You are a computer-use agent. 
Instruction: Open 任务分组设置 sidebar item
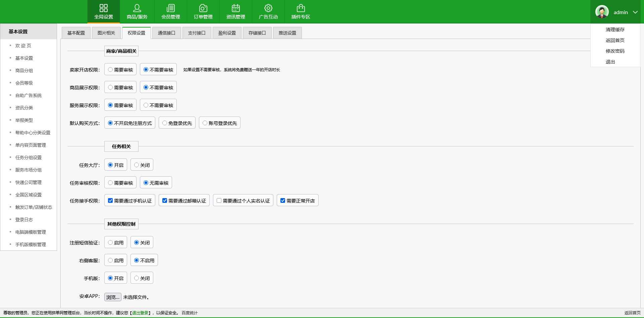(x=29, y=157)
